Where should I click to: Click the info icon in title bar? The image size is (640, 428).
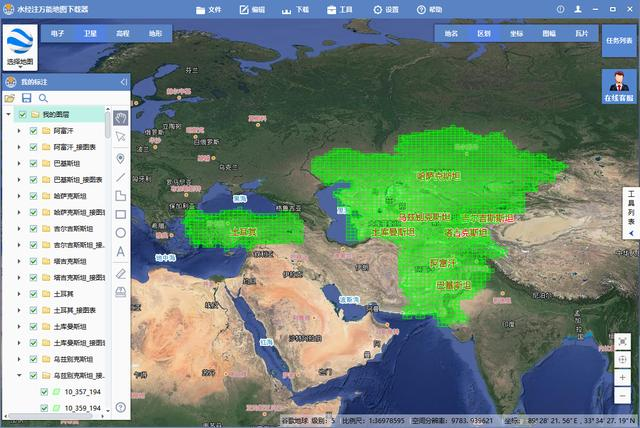[x=560, y=9]
